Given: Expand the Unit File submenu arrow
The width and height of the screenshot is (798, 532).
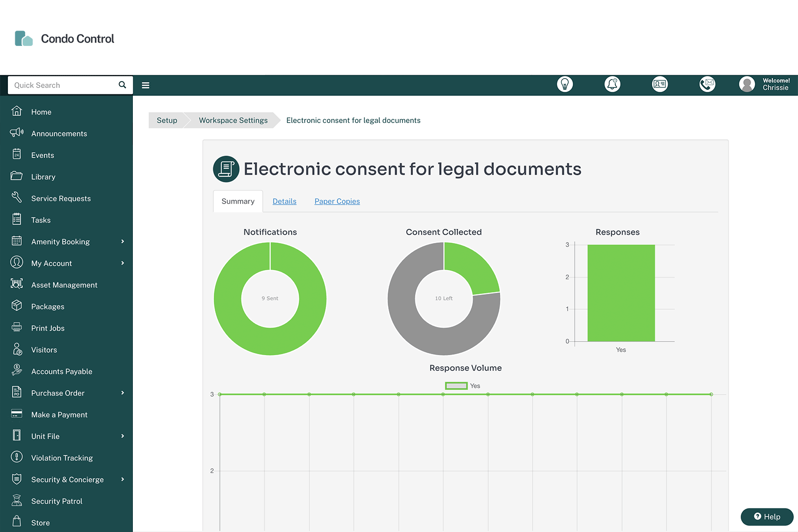Looking at the screenshot, I should coord(122,436).
